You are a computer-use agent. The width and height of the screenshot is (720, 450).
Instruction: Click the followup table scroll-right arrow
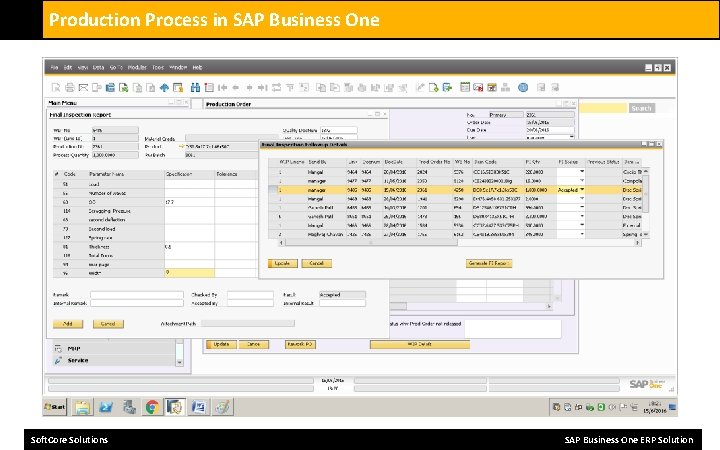tap(637, 243)
